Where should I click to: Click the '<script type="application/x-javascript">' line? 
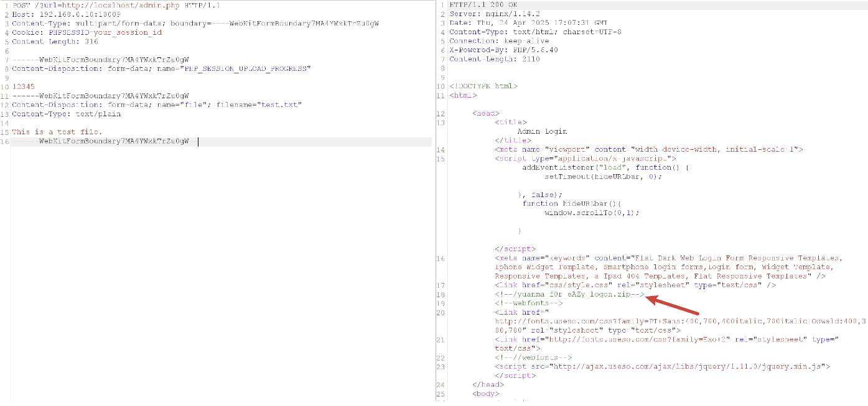(586, 159)
